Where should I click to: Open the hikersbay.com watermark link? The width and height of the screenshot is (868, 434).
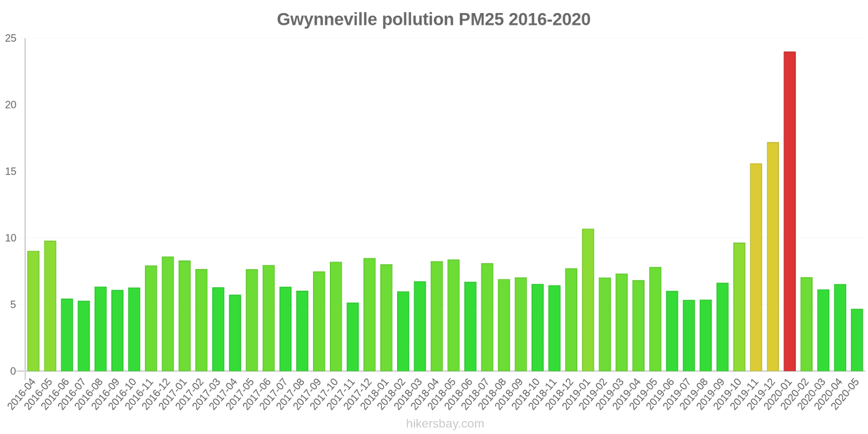pyautogui.click(x=445, y=424)
